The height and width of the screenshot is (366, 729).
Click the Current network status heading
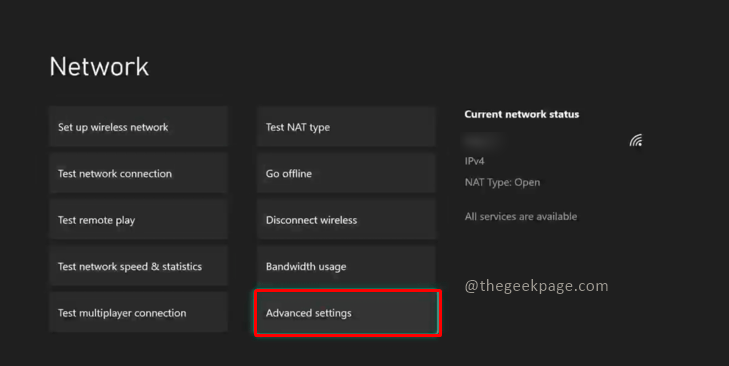coord(522,114)
